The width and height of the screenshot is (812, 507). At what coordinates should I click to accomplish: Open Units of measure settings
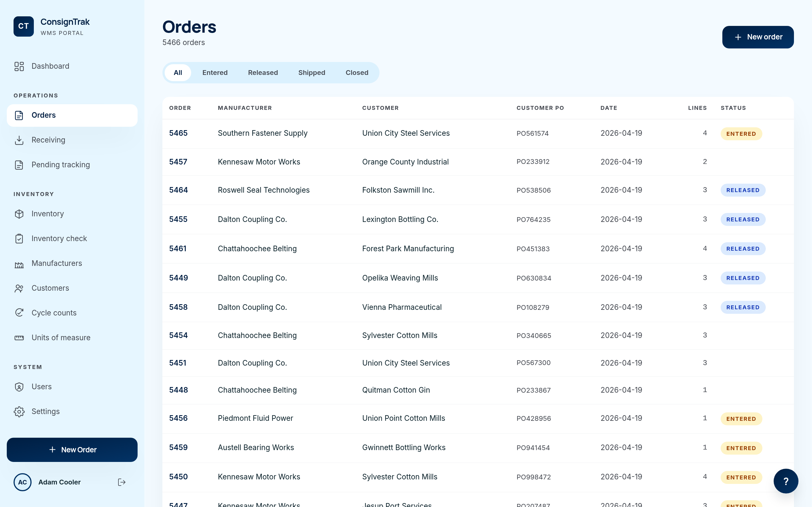coord(61,337)
